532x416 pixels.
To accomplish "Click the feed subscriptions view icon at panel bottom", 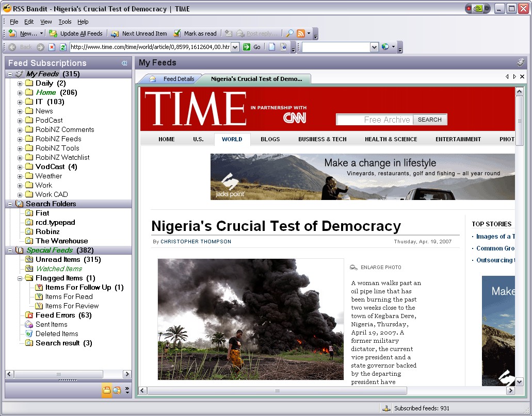I will [106, 390].
